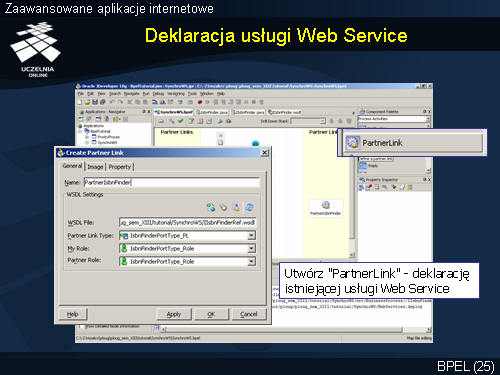Click the Apply button

[174, 314]
